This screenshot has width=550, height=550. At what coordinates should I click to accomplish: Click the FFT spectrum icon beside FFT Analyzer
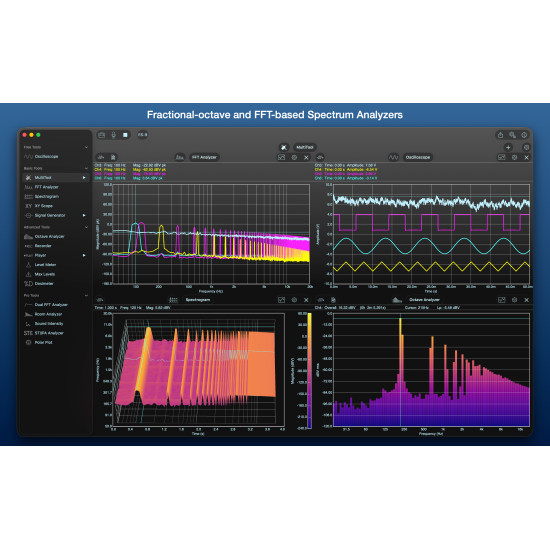(x=180, y=157)
